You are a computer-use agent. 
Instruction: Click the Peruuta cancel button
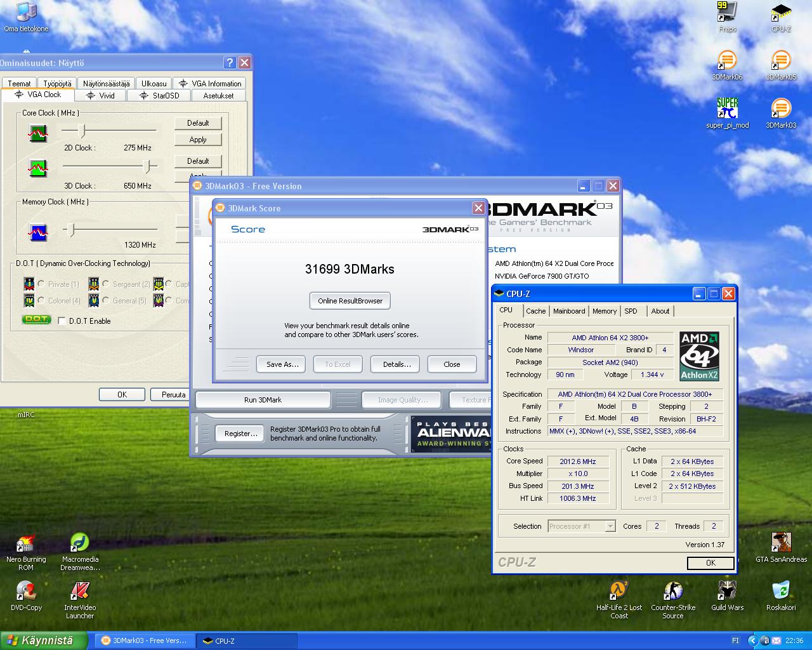point(170,395)
